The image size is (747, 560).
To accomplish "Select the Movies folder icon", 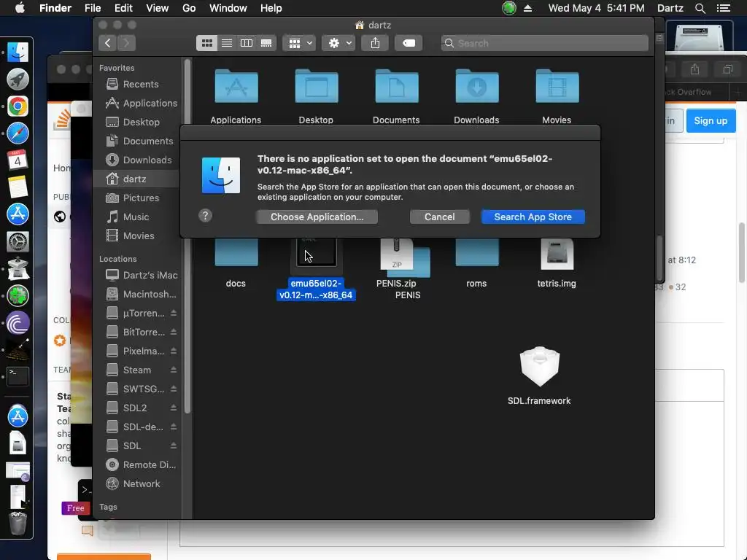I will coord(557,87).
